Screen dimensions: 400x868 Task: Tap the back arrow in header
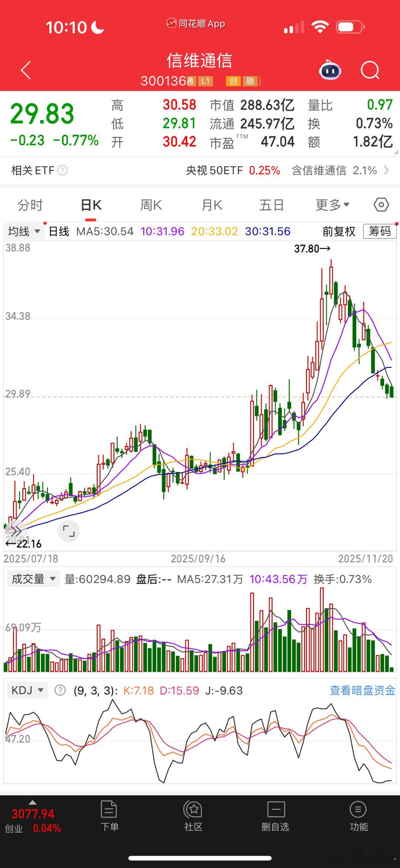26,70
